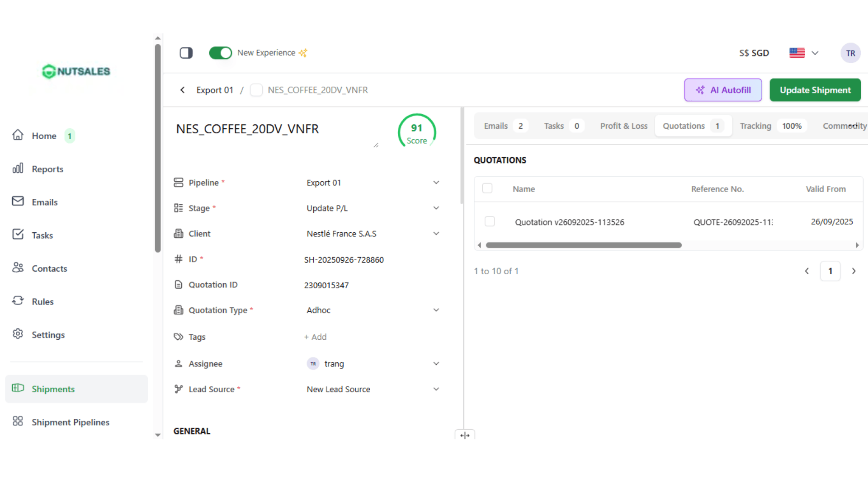Screen dimensions: 868x488
Task: Switch to the Tracking tab
Action: pos(755,126)
